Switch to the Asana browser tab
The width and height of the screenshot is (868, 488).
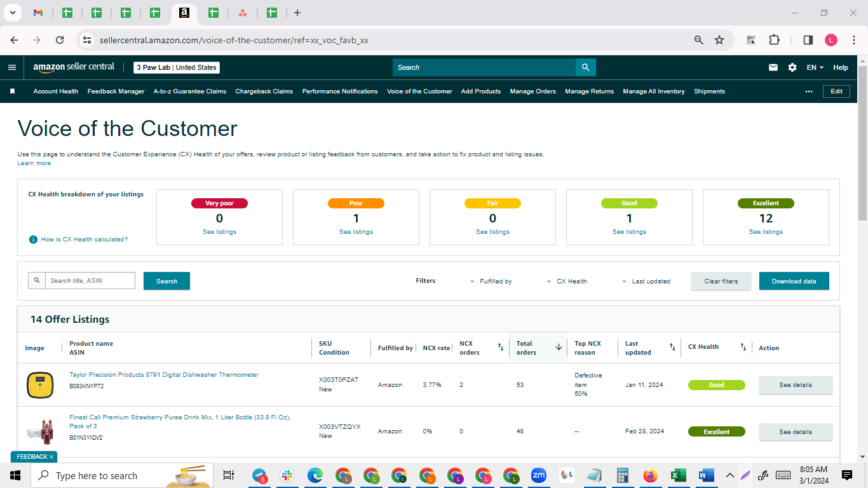[x=243, y=13]
